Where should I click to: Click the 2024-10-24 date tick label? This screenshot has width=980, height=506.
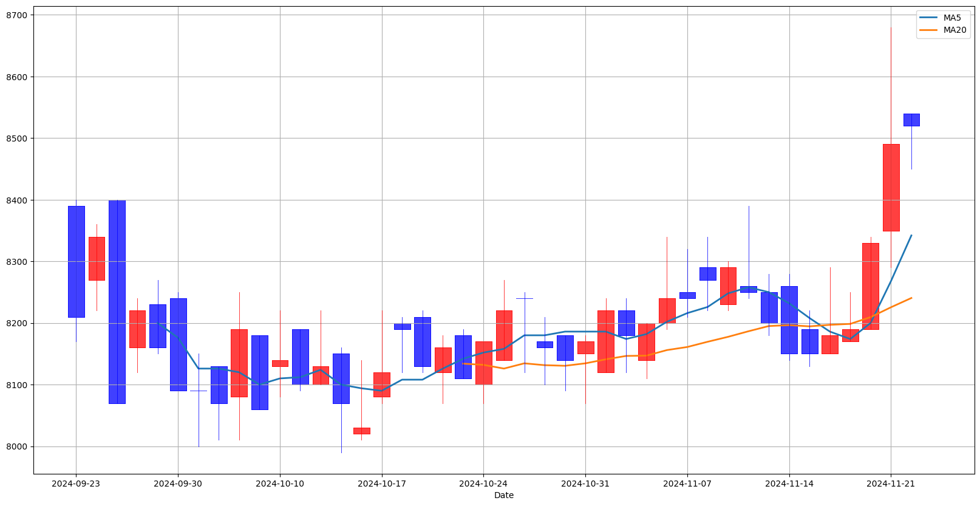click(483, 484)
